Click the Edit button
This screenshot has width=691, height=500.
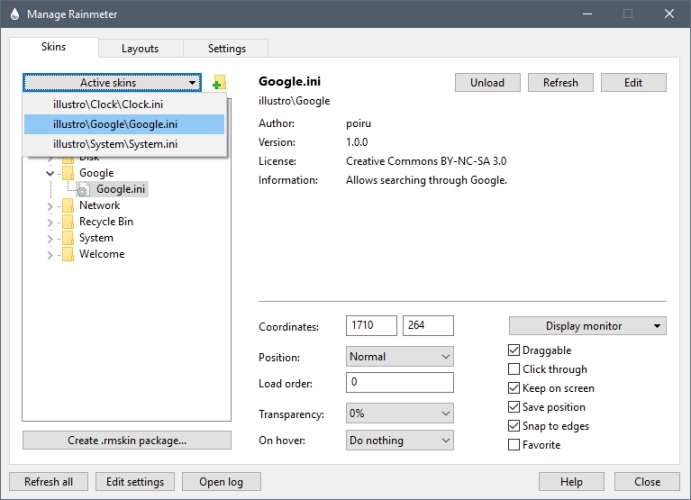[633, 82]
